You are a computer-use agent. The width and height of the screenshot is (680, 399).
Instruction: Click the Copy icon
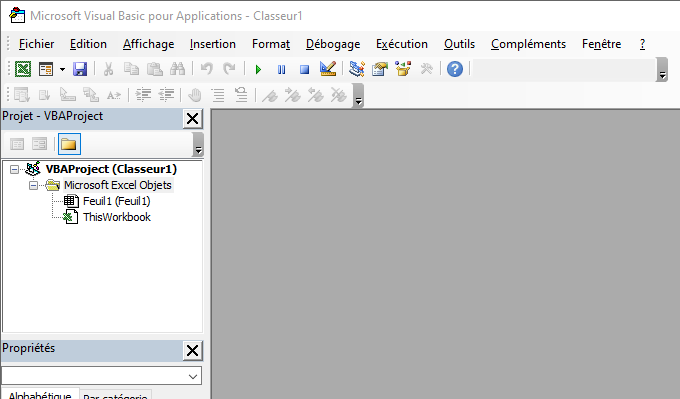[x=131, y=69]
